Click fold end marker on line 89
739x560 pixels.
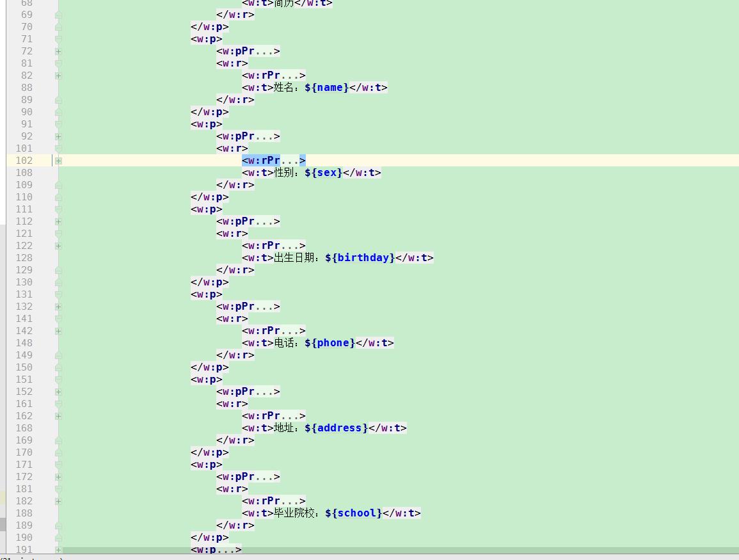[58, 100]
